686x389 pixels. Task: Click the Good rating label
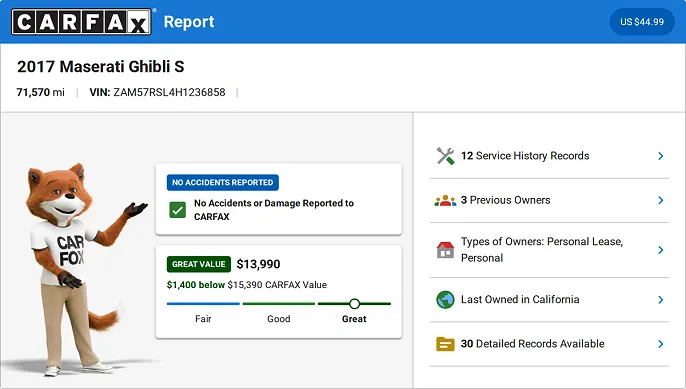coord(279,319)
